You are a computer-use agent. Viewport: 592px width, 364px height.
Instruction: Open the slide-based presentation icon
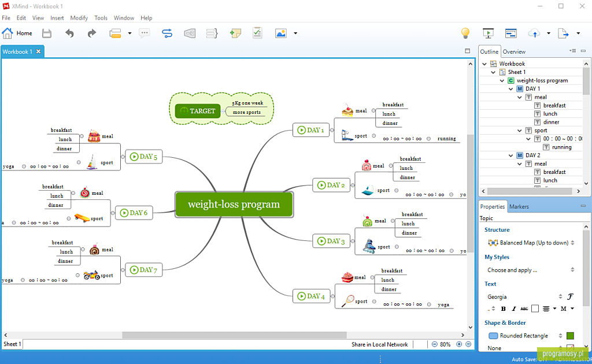tap(511, 33)
